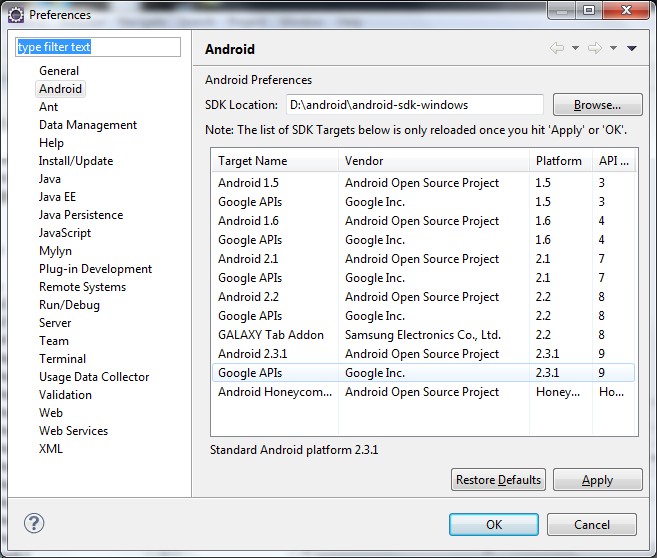Select Google APIs row with API 8
Screen dimensions: 657x558
(424, 316)
